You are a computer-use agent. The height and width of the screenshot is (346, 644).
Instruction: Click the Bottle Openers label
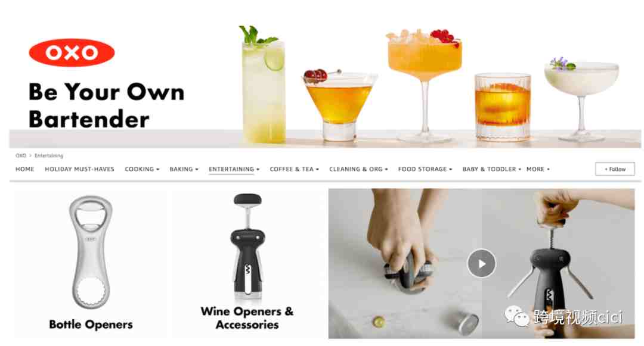coord(91,325)
